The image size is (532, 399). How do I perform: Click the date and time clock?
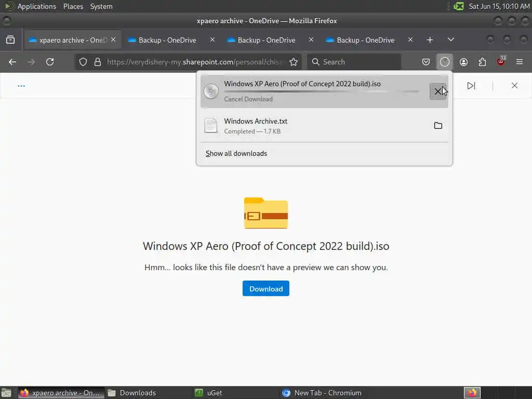499,6
